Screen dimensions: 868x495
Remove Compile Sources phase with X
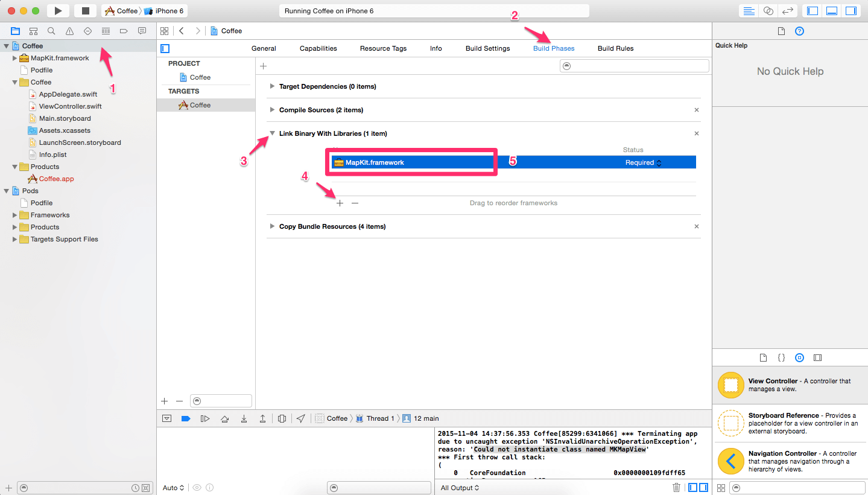point(697,110)
